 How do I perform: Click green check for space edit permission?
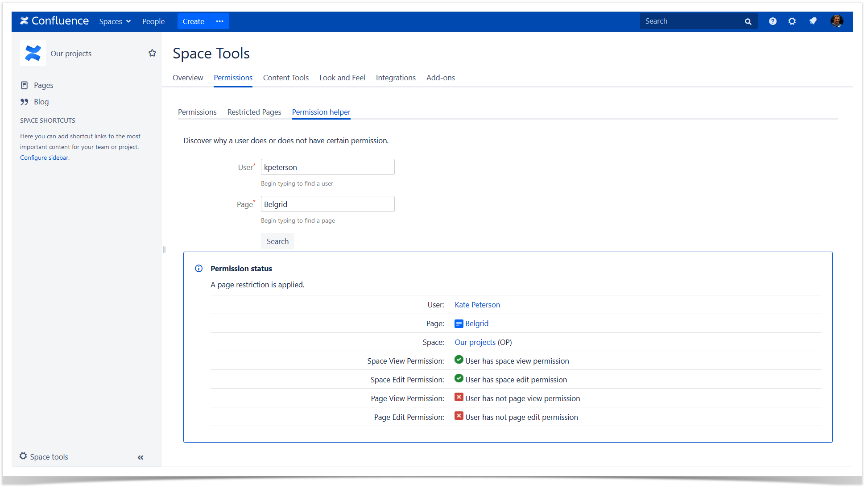[459, 378]
